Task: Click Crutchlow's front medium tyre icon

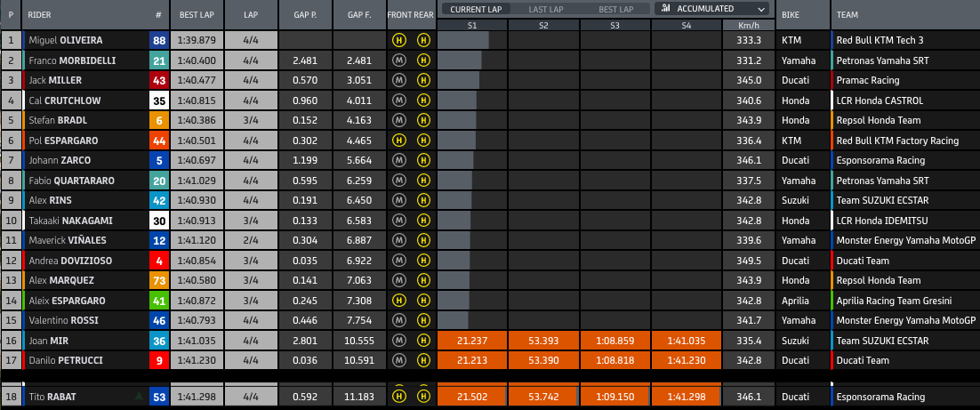Action: coord(398,100)
